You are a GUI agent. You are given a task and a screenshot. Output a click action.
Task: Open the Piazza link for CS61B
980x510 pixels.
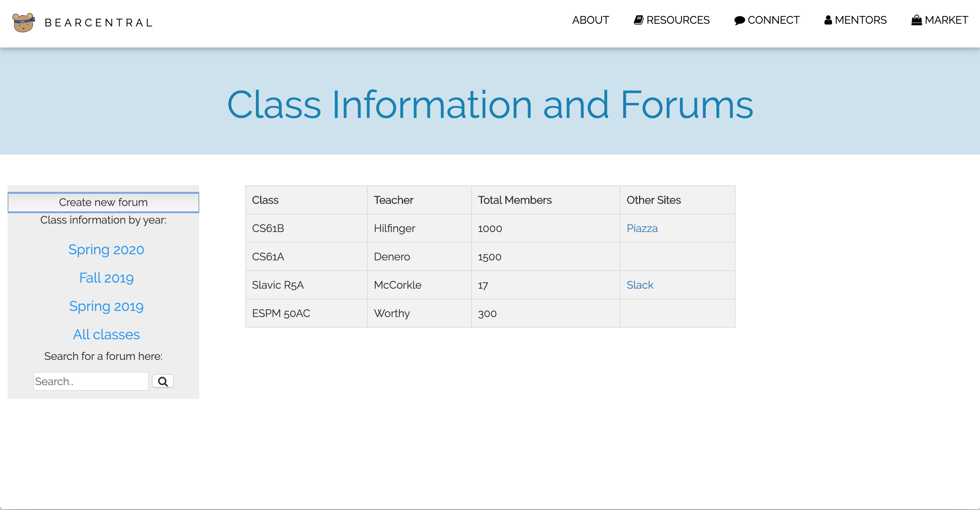point(642,228)
